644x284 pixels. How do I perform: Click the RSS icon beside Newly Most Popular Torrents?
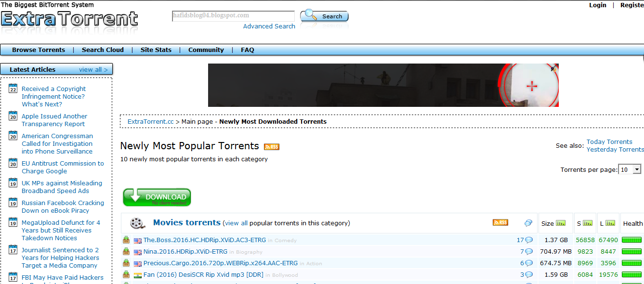point(272,147)
